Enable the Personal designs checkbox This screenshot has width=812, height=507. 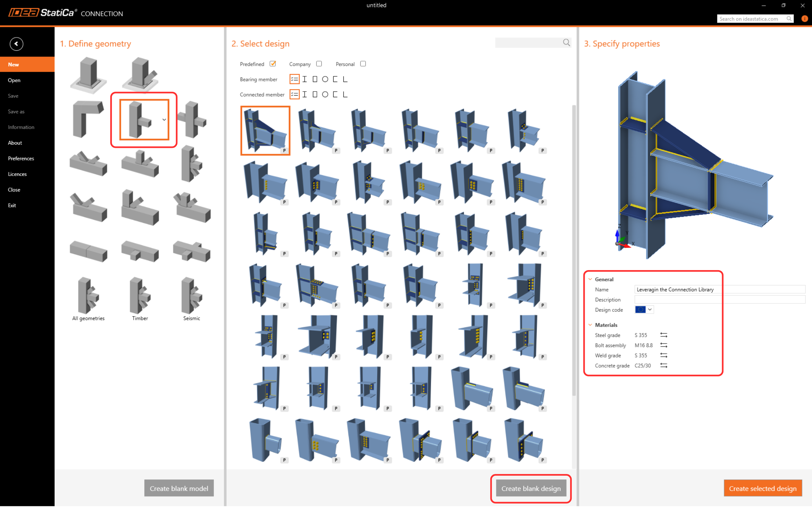click(x=363, y=64)
